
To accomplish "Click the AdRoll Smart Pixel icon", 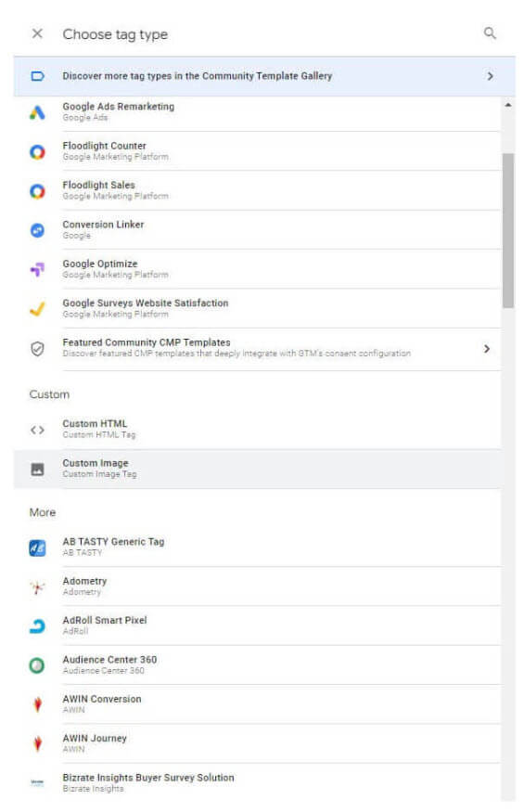I will pyautogui.click(x=37, y=626).
